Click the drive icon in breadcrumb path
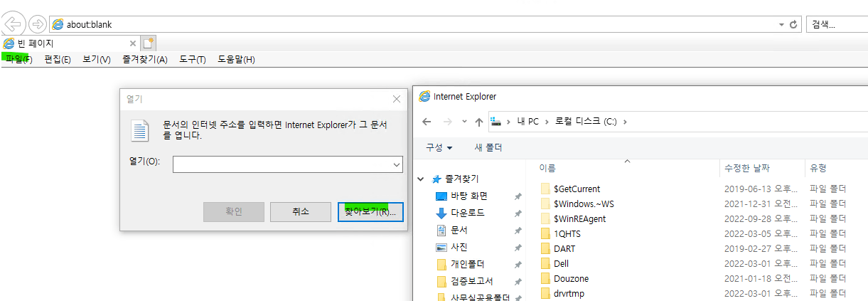 495,122
